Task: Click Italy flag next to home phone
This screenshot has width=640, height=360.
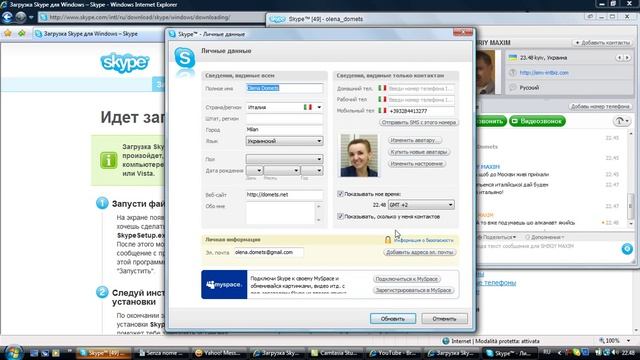Action: [x=382, y=88]
